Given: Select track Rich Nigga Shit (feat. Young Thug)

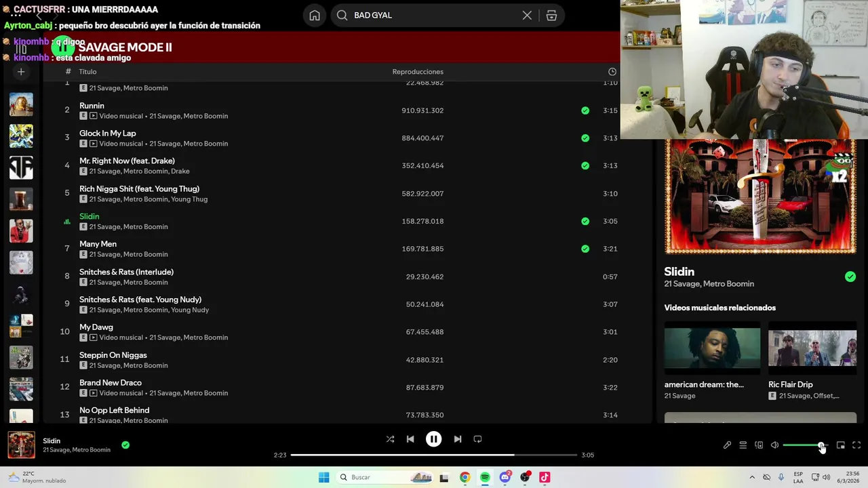Looking at the screenshot, I should point(139,189).
